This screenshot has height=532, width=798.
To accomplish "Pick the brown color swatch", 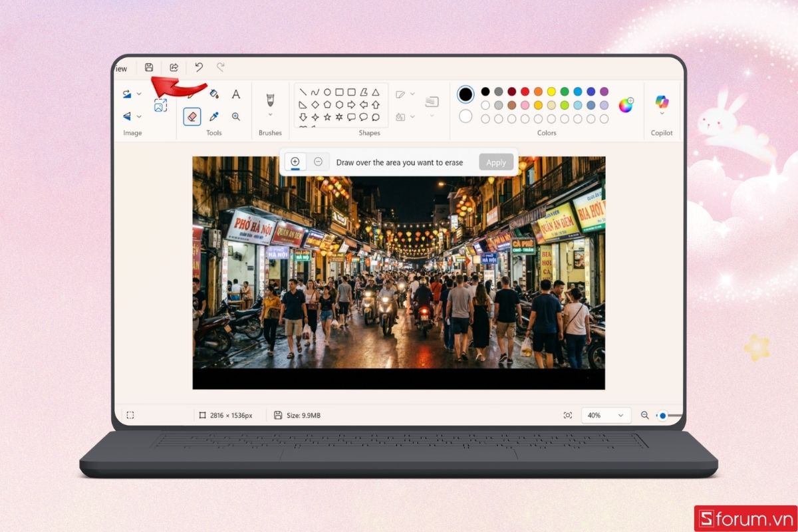I will (511, 105).
